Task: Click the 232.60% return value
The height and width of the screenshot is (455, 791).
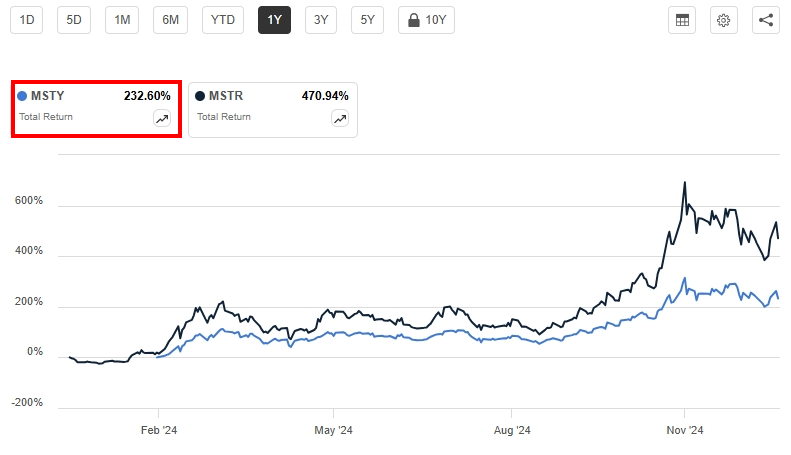Action: pos(147,96)
